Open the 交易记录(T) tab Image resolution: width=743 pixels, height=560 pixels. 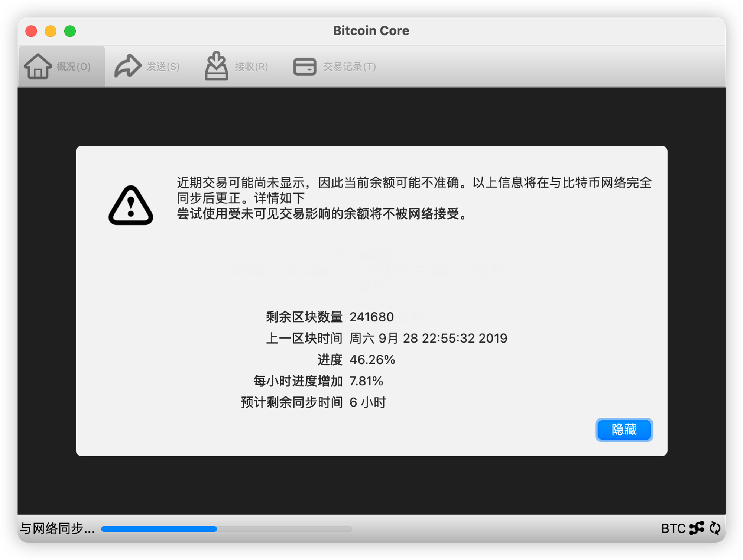(335, 67)
